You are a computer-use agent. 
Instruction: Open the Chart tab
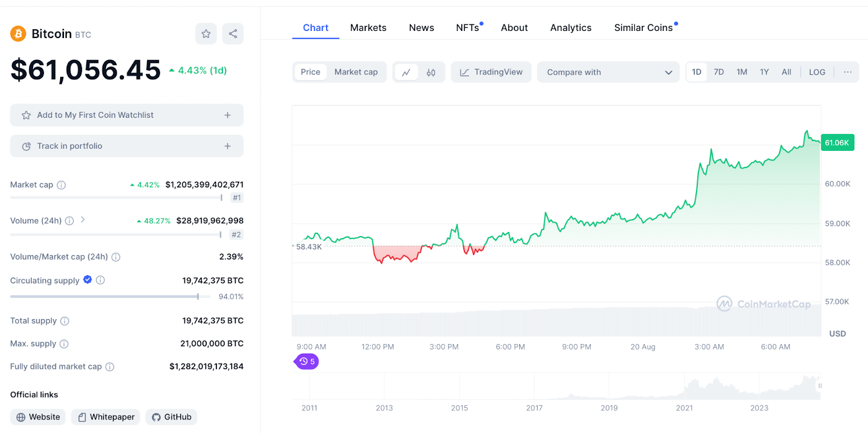[x=316, y=28]
